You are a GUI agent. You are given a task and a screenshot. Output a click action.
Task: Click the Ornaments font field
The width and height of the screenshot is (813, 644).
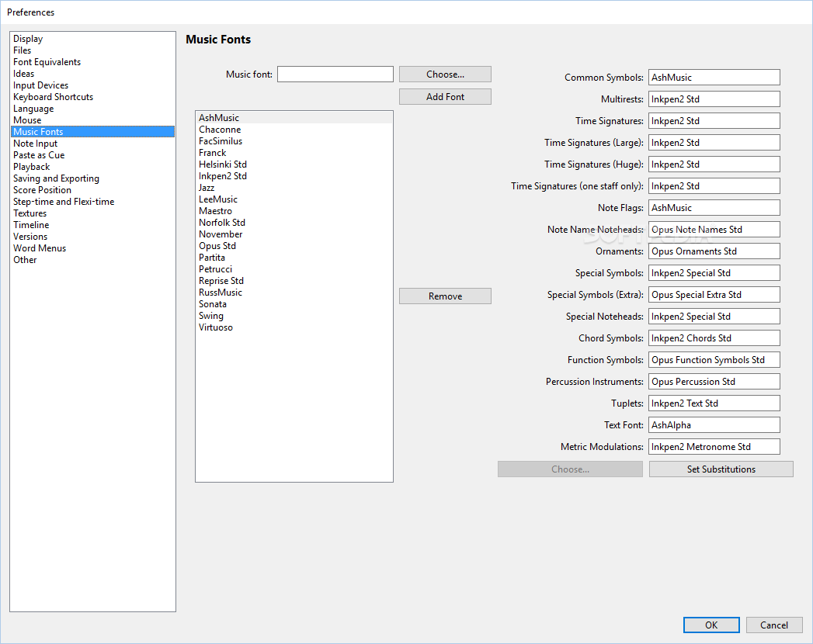pyautogui.click(x=714, y=251)
